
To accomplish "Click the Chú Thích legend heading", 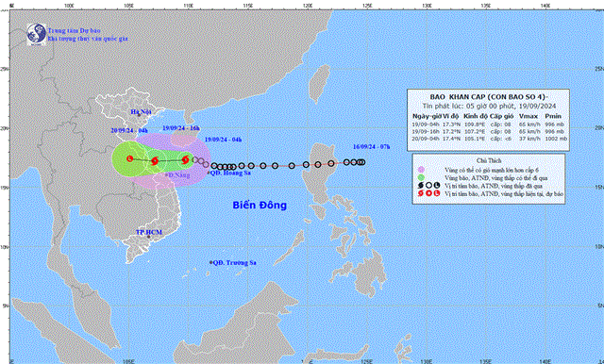I will pos(489,160).
